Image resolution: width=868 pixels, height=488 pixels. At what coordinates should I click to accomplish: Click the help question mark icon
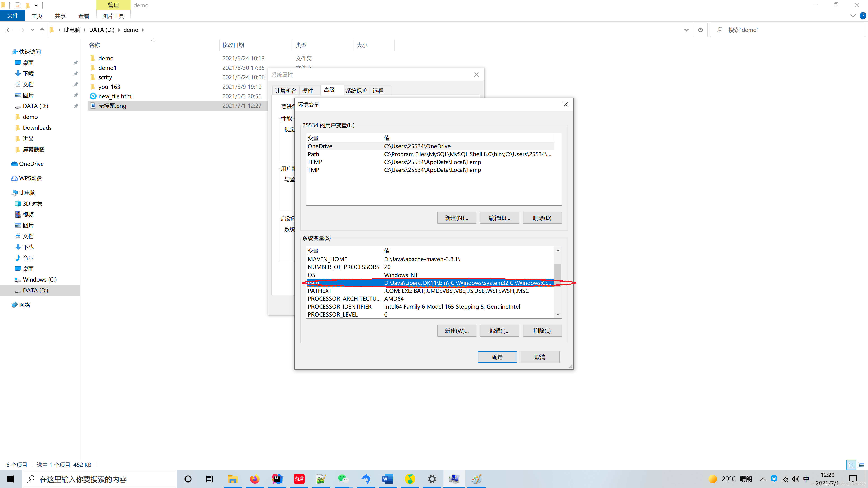(x=863, y=16)
